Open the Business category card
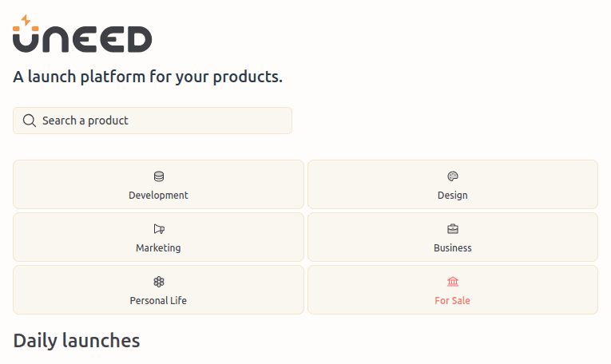Image resolution: width=611 pixels, height=364 pixels. [x=453, y=237]
